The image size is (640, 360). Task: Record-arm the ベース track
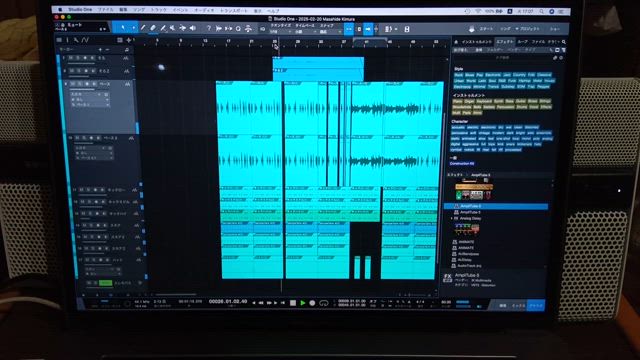[x=86, y=84]
